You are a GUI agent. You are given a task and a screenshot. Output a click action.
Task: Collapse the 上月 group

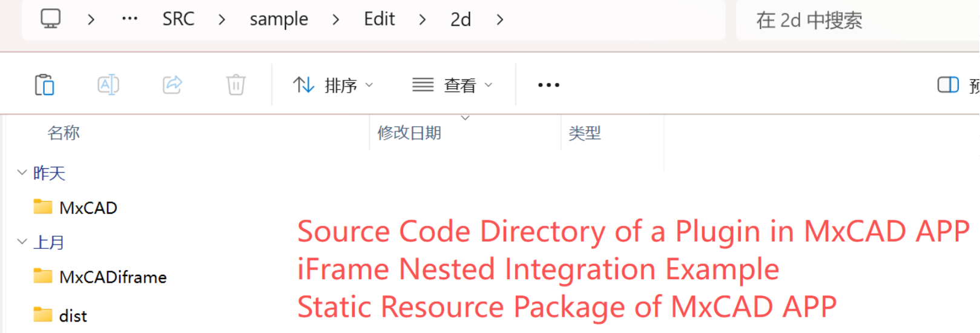click(x=22, y=242)
